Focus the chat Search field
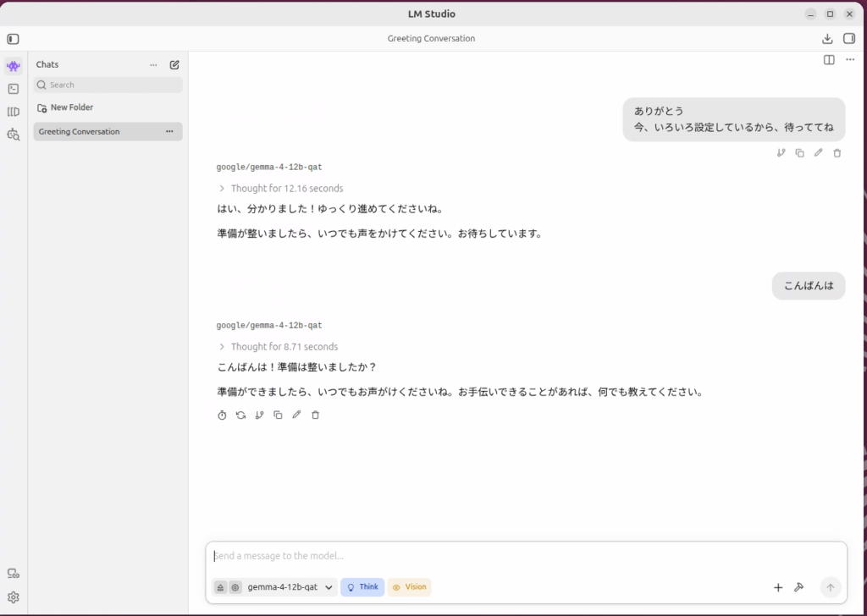The image size is (867, 616). point(108,85)
